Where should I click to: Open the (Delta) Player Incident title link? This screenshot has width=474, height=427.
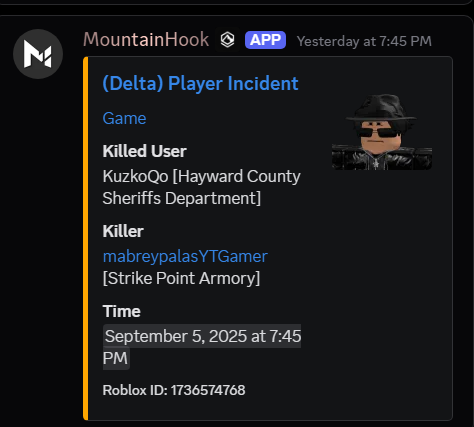point(200,83)
